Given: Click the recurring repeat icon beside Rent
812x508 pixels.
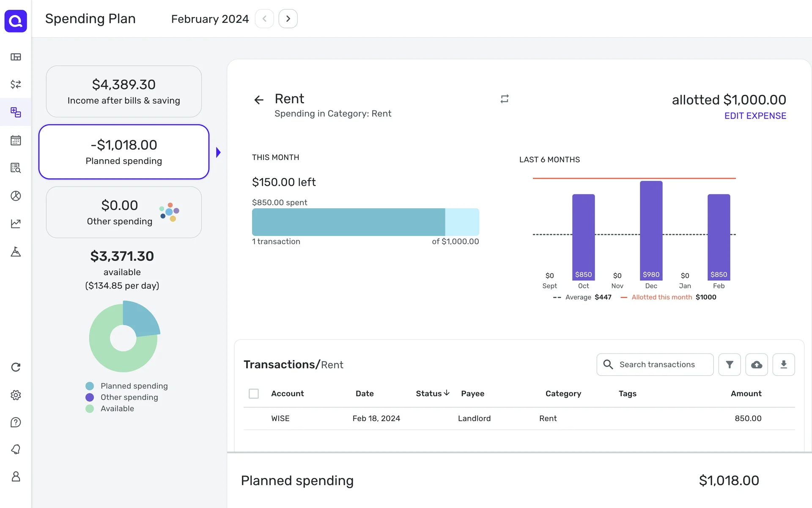Looking at the screenshot, I should (505, 99).
